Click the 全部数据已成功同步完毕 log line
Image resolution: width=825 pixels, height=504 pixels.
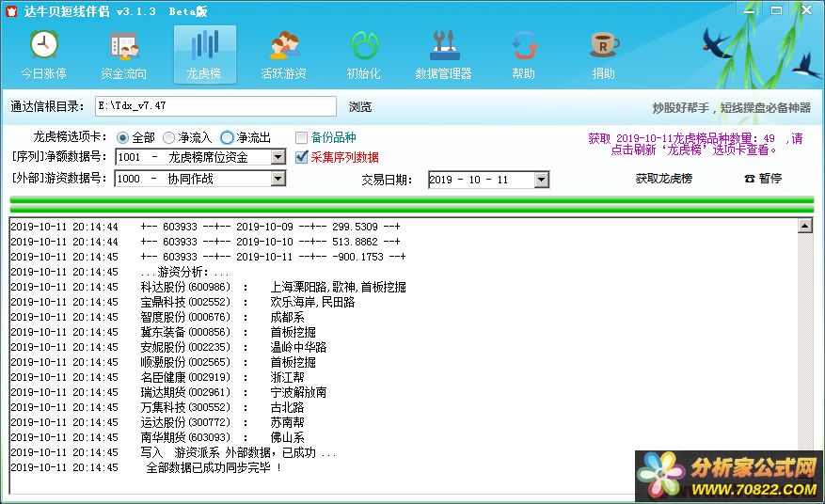(146, 467)
